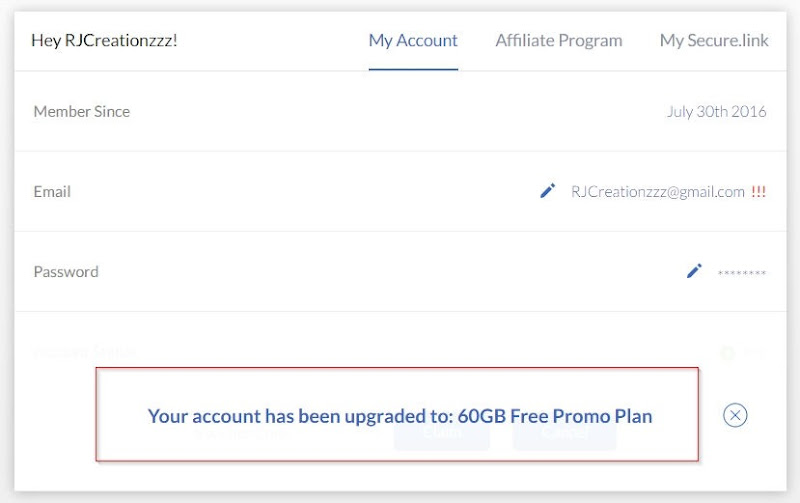Image resolution: width=800 pixels, height=503 pixels.
Task: Click the pencil icon to edit password
Action: pos(694,271)
